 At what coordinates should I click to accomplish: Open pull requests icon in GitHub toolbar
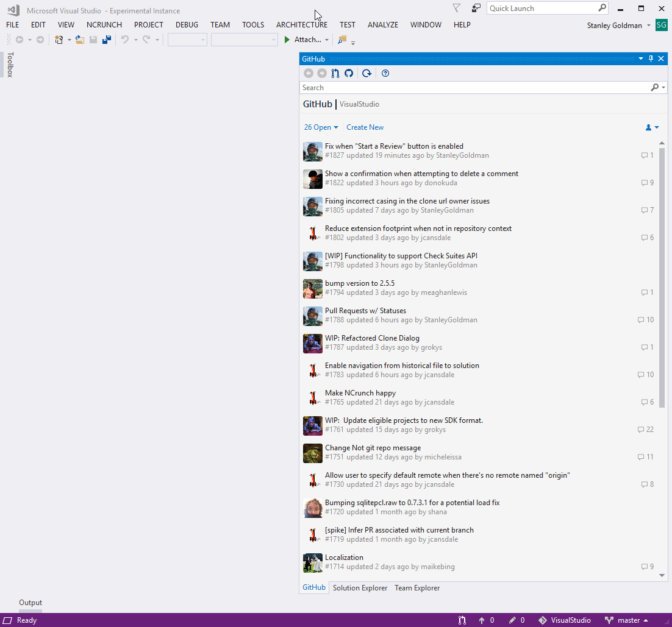tap(335, 73)
